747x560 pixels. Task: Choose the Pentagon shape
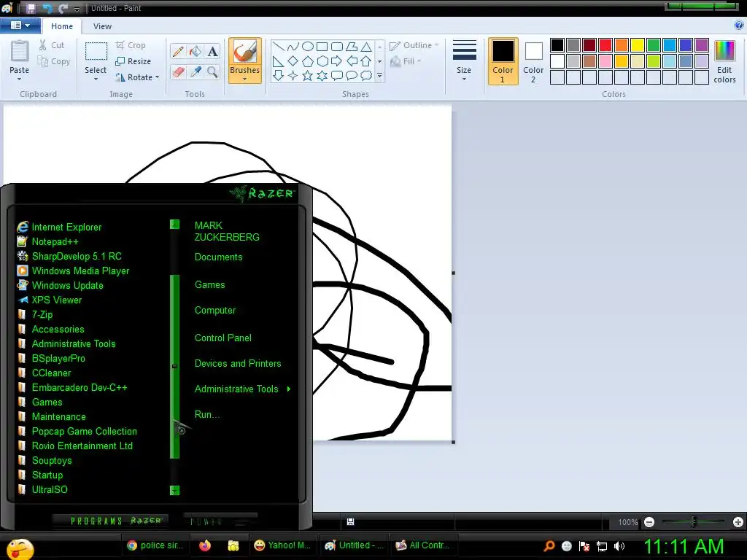coord(308,61)
